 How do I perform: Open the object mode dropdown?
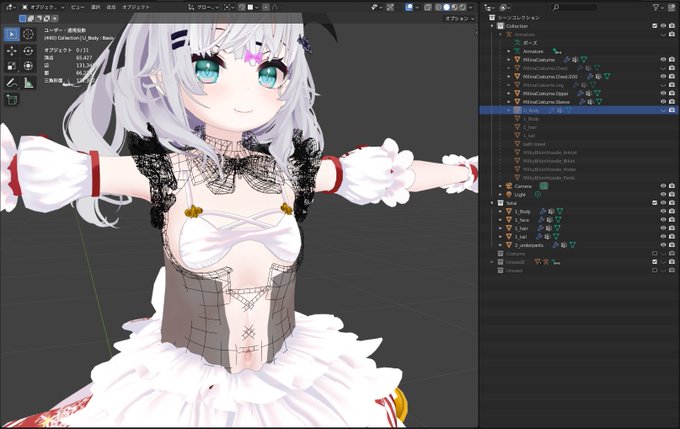[x=43, y=7]
